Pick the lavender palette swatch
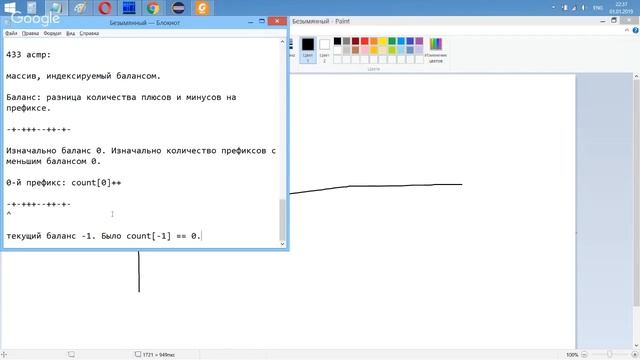This screenshot has width=640, height=360. point(419,50)
